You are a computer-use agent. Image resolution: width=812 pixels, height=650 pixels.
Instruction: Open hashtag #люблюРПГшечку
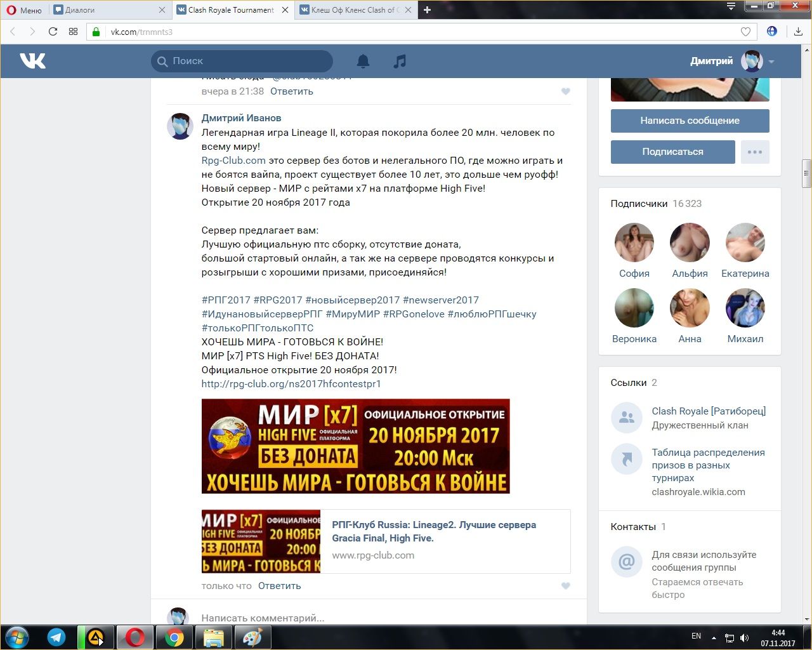tap(492, 314)
